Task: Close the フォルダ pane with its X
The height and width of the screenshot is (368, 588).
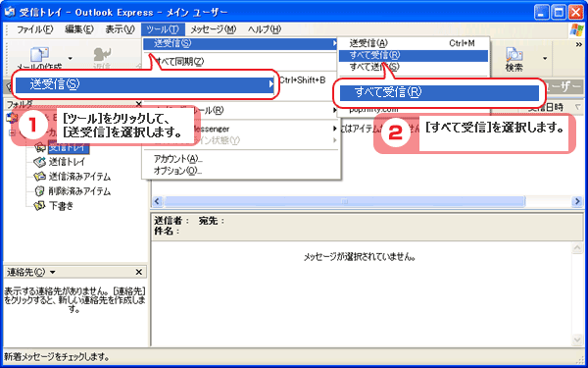Action: pos(139,104)
